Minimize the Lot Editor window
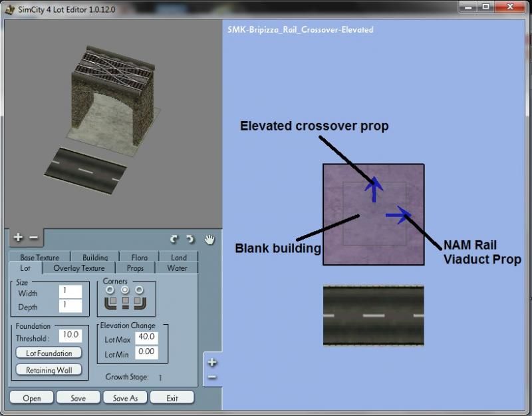The image size is (532, 416). (469, 7)
